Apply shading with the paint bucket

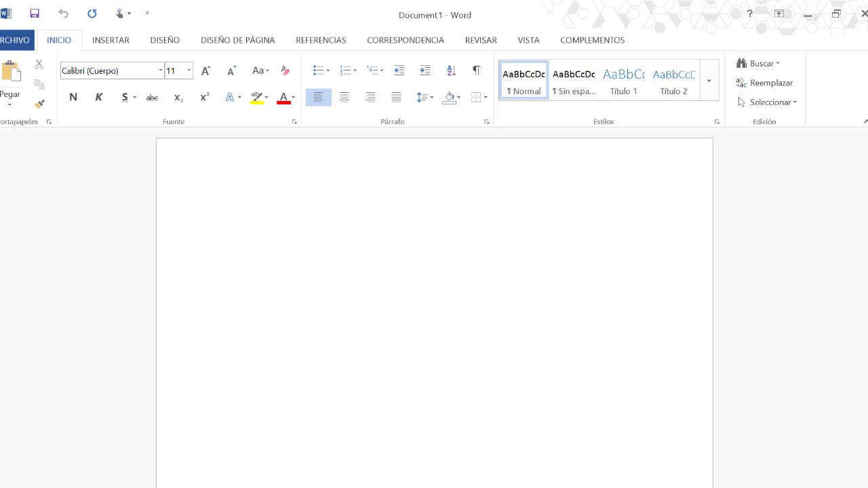pyautogui.click(x=449, y=97)
